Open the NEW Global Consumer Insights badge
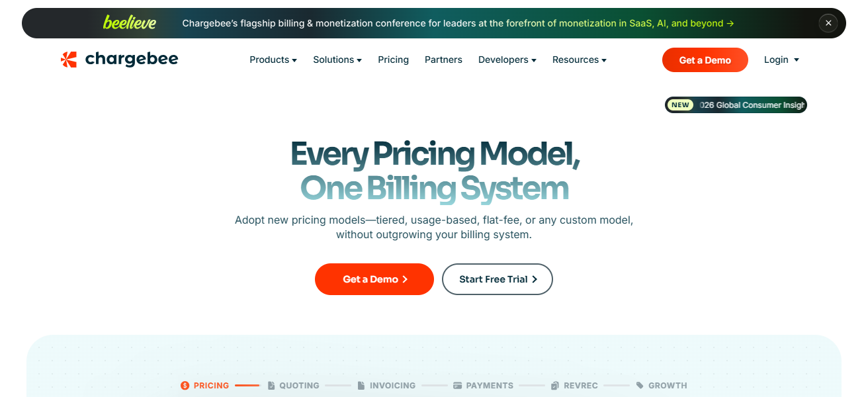This screenshot has width=868, height=397. [x=736, y=105]
